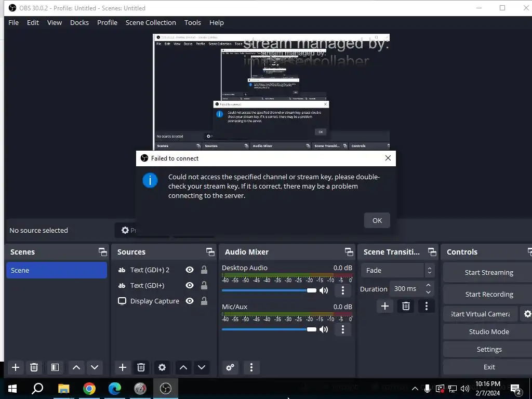The width and height of the screenshot is (532, 399).
Task: Open File Explorer from the taskbar
Action: click(63, 389)
